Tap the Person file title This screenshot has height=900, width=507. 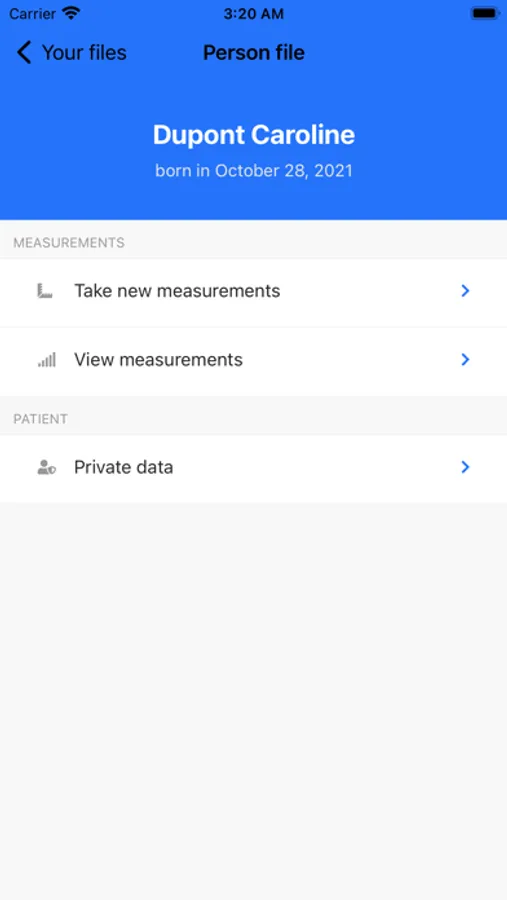tap(254, 53)
